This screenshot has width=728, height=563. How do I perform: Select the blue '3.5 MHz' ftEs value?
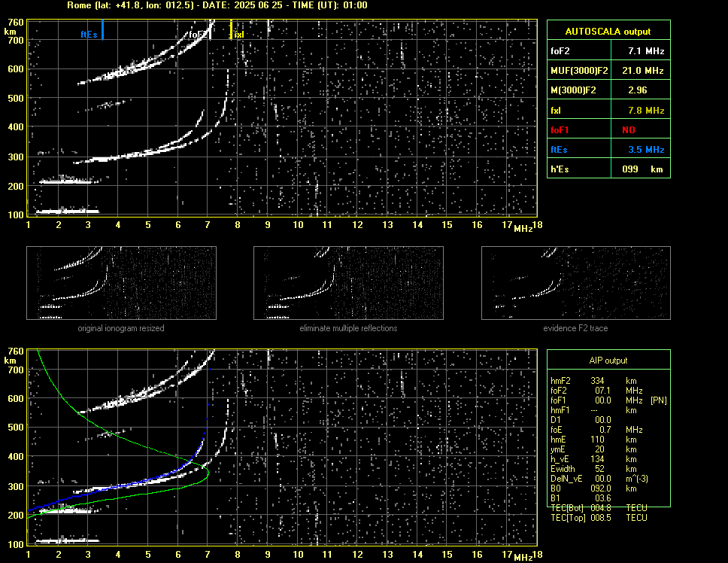646,150
